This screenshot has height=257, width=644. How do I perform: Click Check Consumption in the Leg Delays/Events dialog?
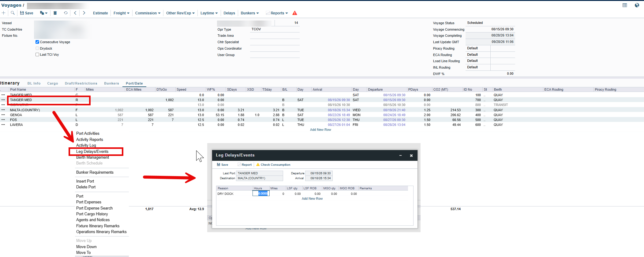(273, 164)
